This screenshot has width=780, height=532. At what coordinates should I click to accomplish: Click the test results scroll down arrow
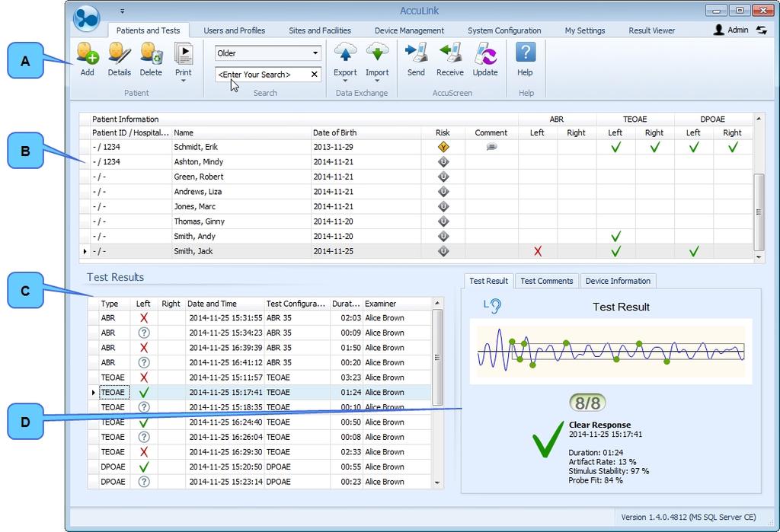437,483
